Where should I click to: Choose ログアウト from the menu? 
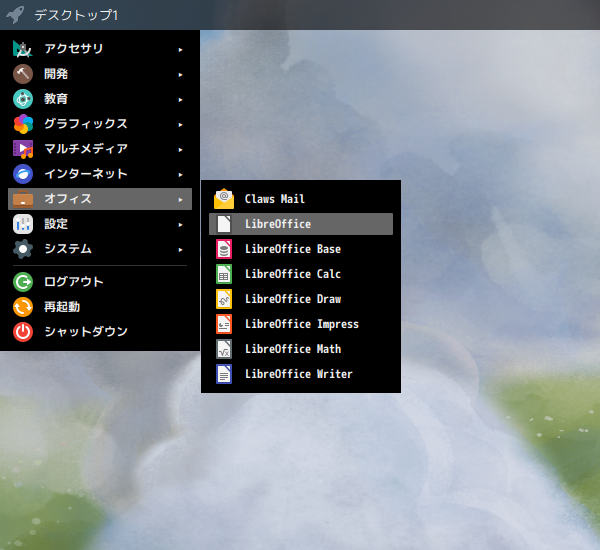100,282
